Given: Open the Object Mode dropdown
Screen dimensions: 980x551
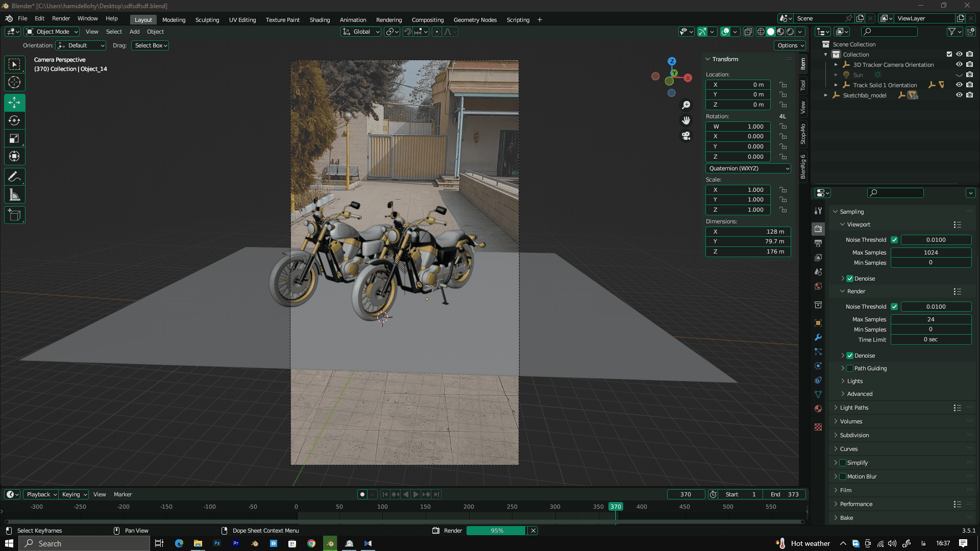Looking at the screenshot, I should click(x=52, y=32).
